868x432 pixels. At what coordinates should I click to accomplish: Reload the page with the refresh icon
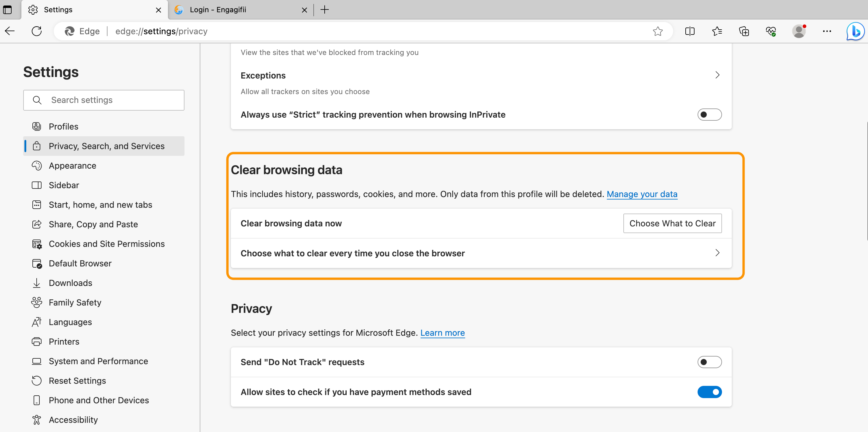click(36, 31)
